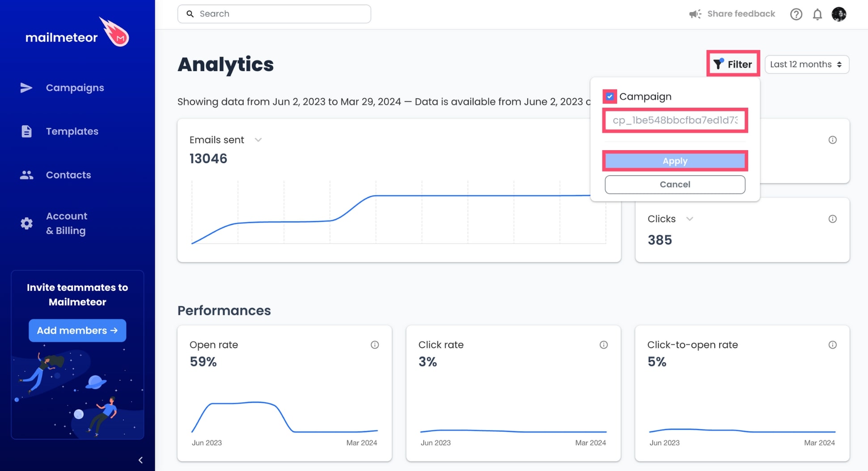Click the Contacts people icon
The image size is (868, 471).
pos(26,175)
